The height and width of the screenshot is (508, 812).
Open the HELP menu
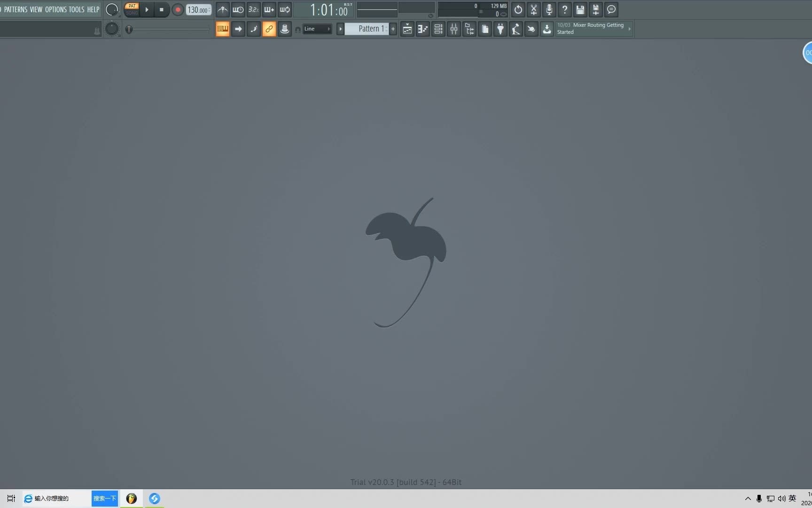[x=93, y=9]
